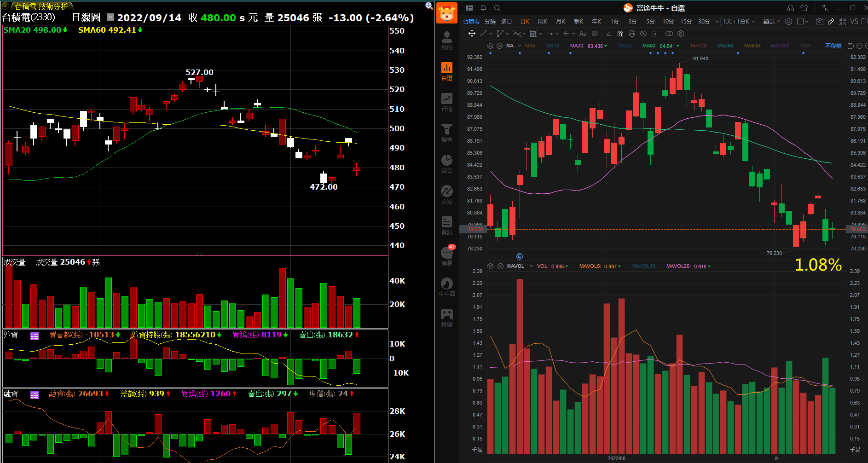The height and width of the screenshot is (463, 868).
Task: Click the eraser tool in drawing toolbar
Action: (608, 34)
